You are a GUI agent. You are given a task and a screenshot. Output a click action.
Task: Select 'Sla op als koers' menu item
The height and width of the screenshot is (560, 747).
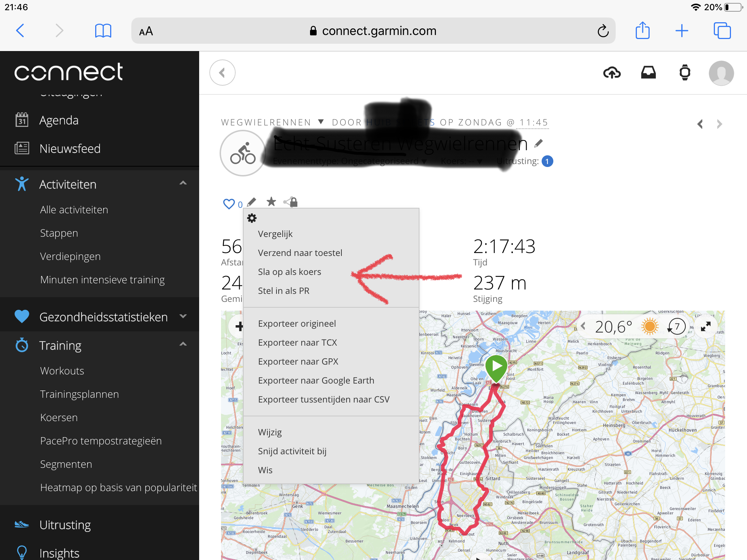289,272
